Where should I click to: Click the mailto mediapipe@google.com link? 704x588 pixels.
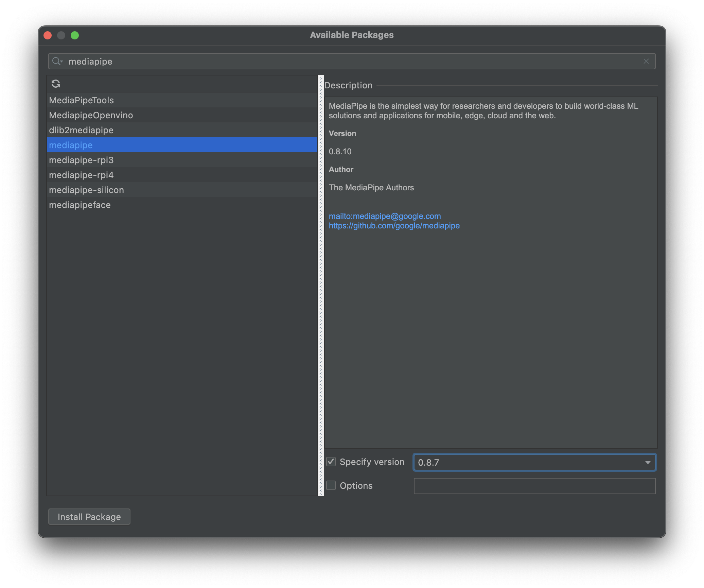click(x=385, y=216)
